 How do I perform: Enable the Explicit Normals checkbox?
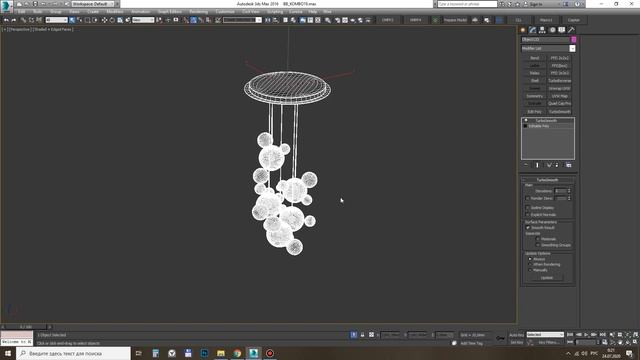528,214
